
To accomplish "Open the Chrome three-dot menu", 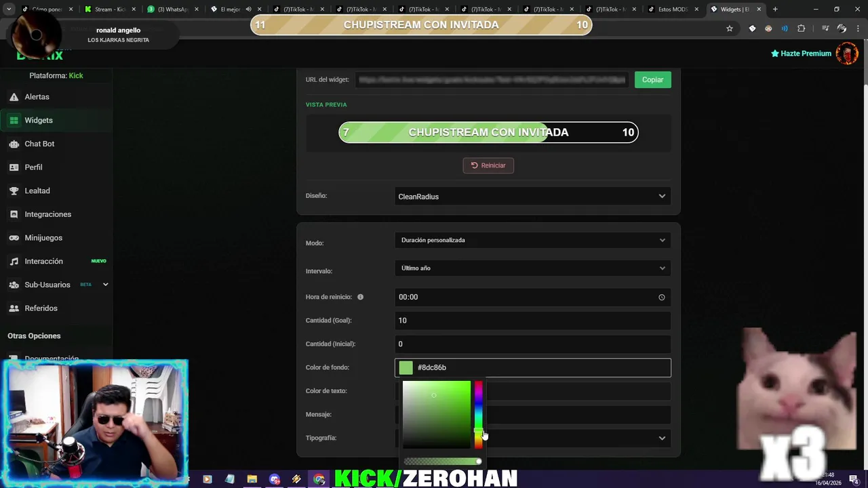I will 859,28.
